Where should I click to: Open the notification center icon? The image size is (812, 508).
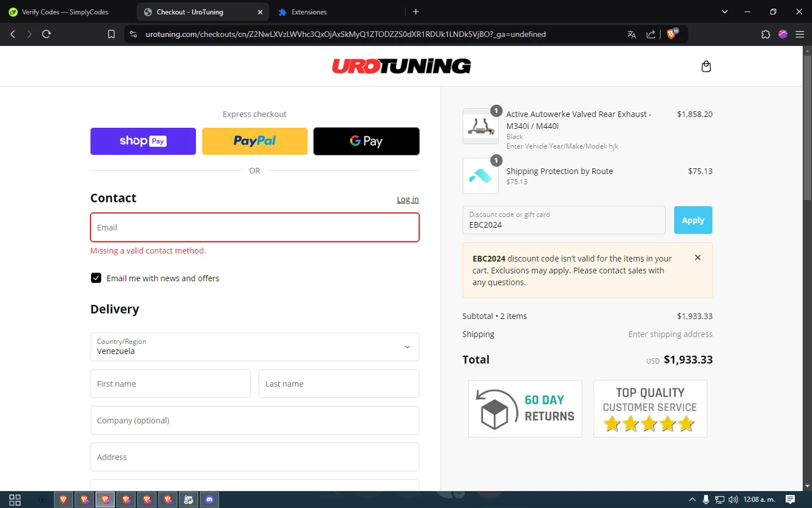coord(790,499)
